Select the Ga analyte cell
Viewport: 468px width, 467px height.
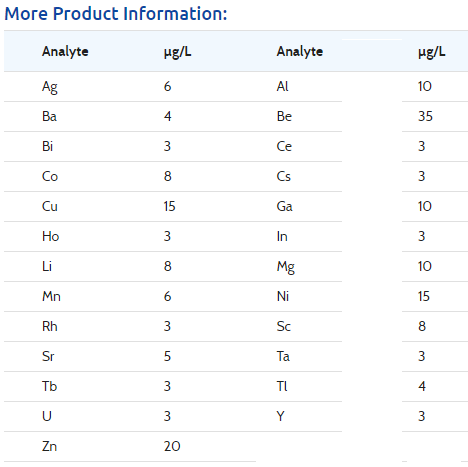click(x=285, y=206)
